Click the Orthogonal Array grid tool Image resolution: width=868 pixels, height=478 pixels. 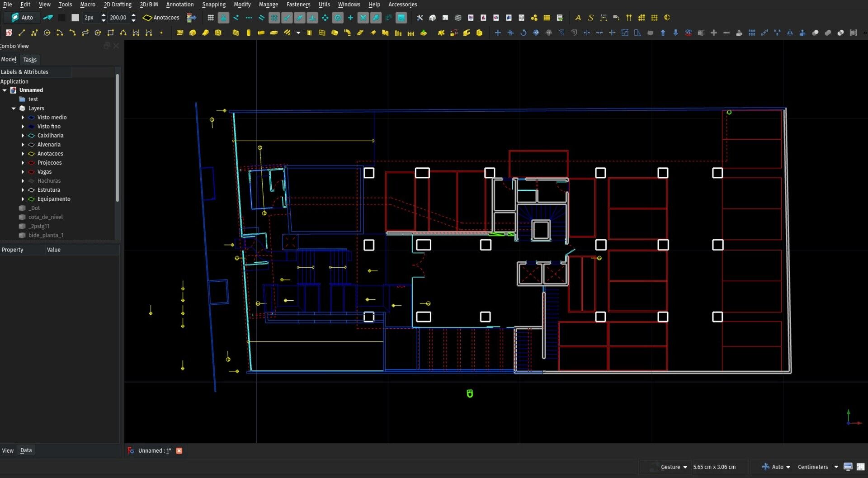tap(752, 33)
